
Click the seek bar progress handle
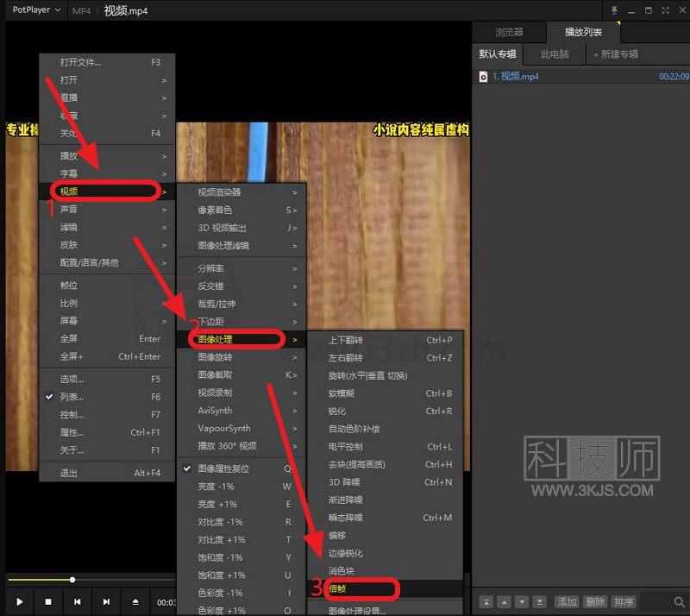coord(72,580)
